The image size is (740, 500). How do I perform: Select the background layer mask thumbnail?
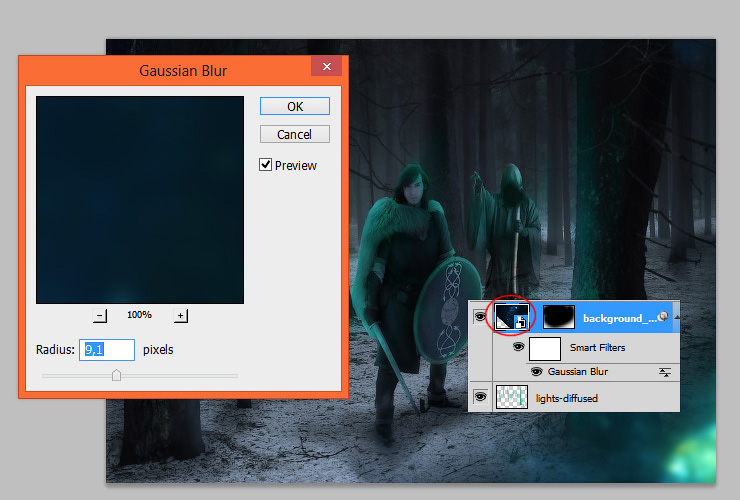[559, 317]
